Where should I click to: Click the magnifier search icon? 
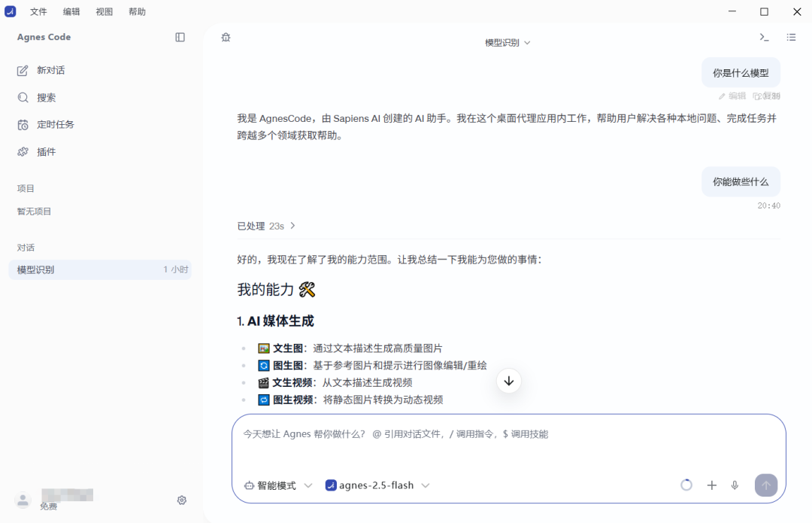(x=23, y=97)
